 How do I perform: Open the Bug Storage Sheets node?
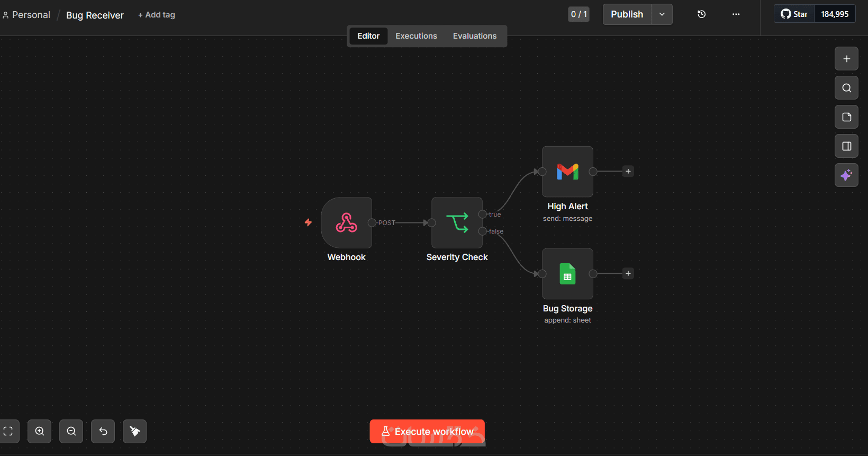pyautogui.click(x=567, y=274)
